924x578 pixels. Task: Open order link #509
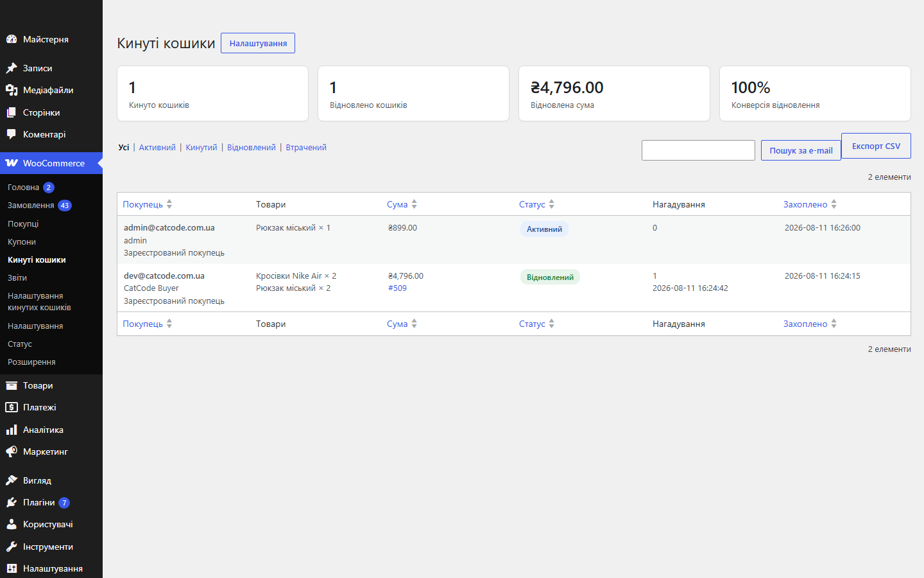pos(397,288)
